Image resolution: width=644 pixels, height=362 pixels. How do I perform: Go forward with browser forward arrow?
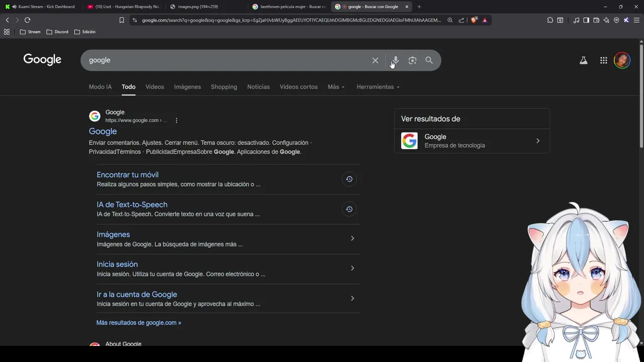pos(17,20)
